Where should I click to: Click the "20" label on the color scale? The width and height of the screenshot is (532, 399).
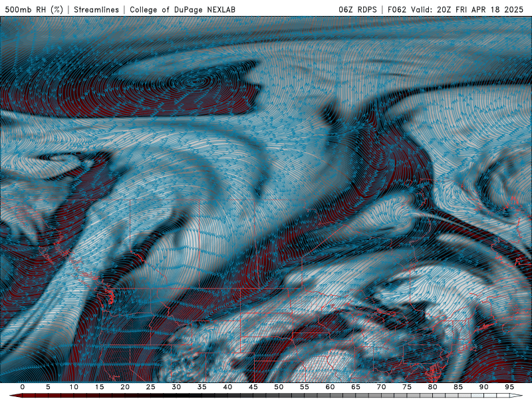125,387
